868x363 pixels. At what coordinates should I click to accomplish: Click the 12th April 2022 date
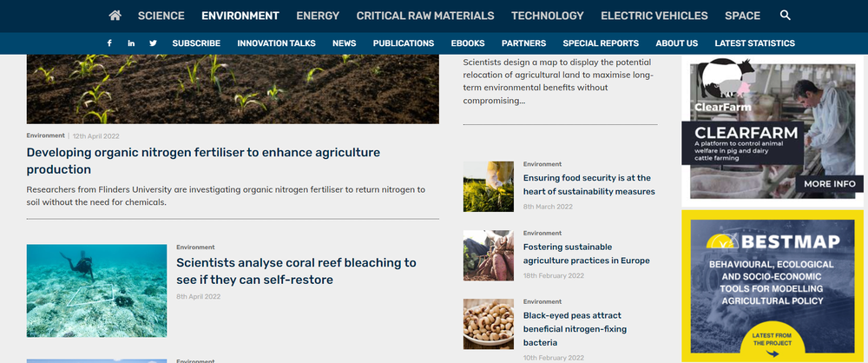pyautogui.click(x=95, y=136)
